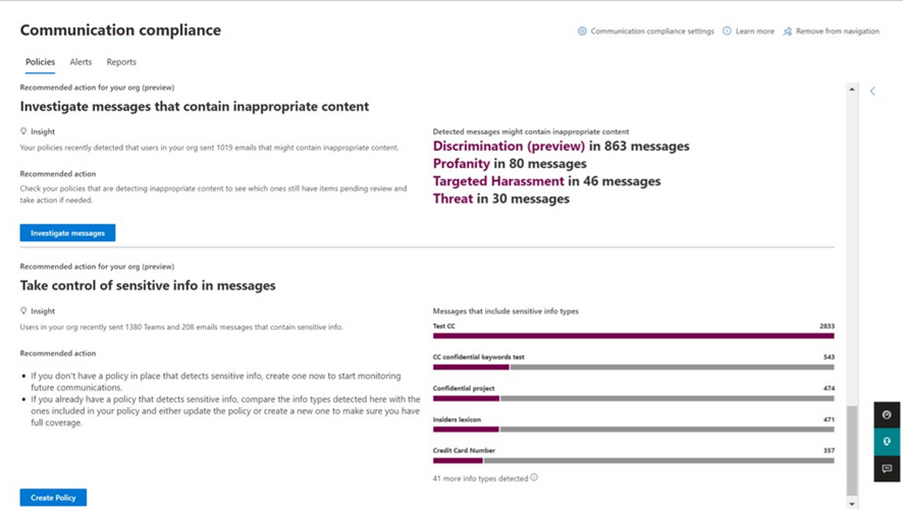903x509 pixels.
Task: Open the Discrimination (preview) link
Action: [x=509, y=146]
